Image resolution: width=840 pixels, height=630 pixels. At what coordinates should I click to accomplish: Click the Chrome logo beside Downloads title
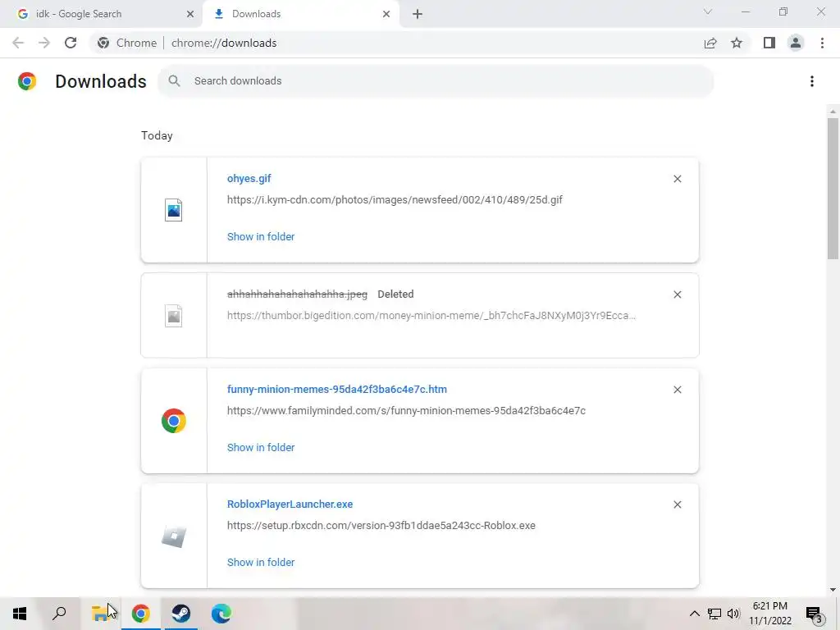tap(27, 81)
